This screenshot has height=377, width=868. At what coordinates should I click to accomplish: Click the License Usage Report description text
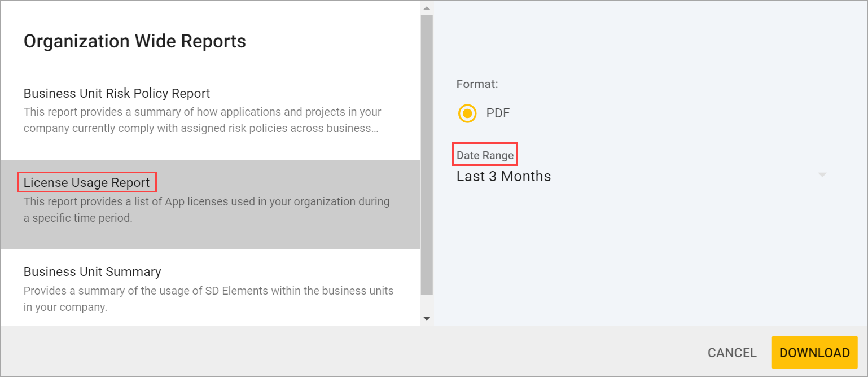207,209
